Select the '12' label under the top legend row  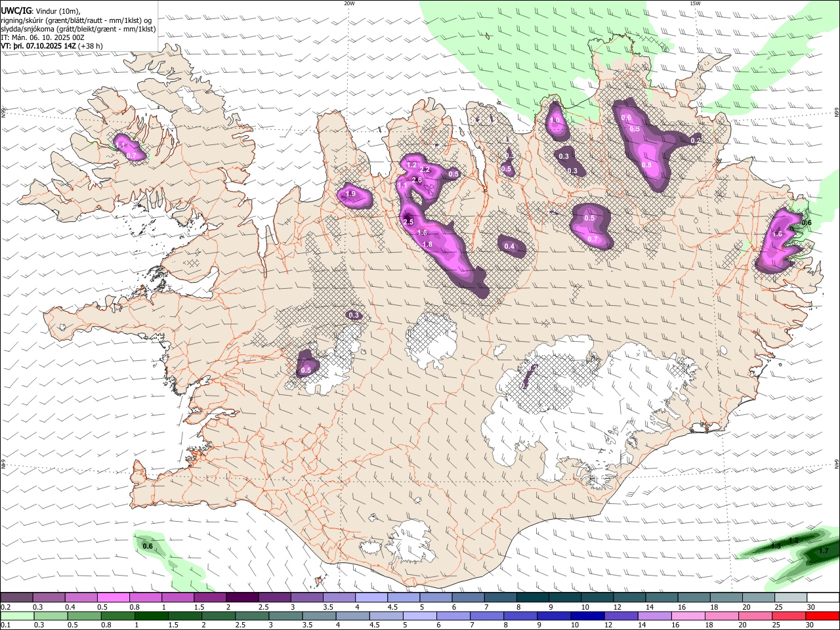617,607
